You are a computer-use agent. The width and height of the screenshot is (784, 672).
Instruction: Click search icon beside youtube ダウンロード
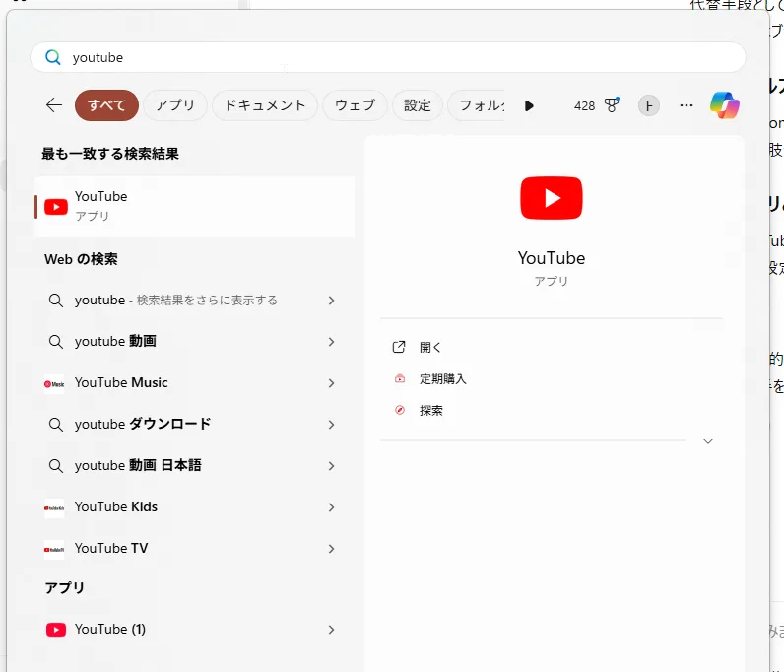(55, 425)
